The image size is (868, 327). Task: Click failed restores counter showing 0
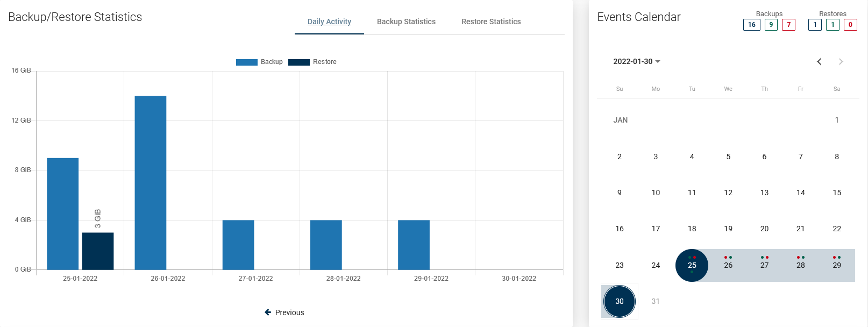[850, 25]
